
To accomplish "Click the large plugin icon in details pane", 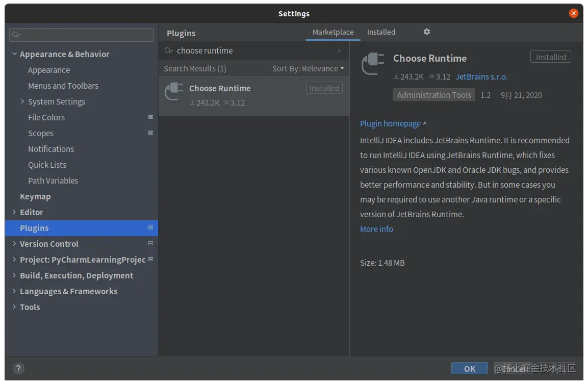I will (373, 64).
